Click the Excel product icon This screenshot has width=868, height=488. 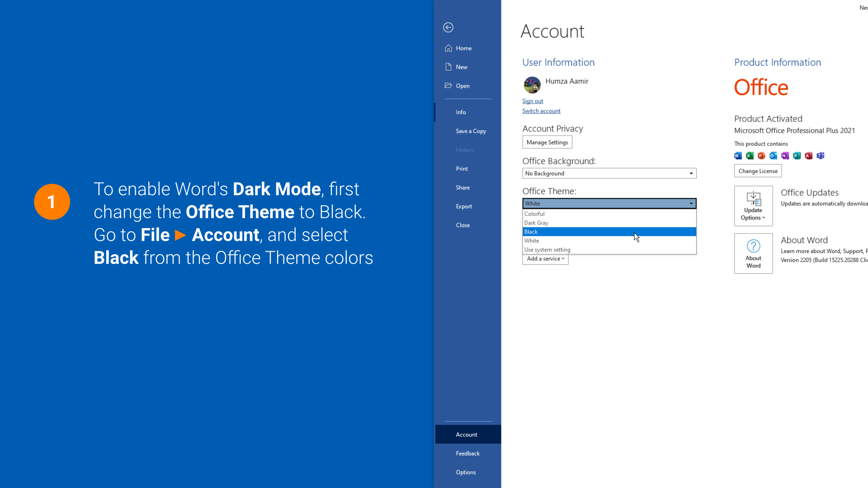click(x=750, y=156)
